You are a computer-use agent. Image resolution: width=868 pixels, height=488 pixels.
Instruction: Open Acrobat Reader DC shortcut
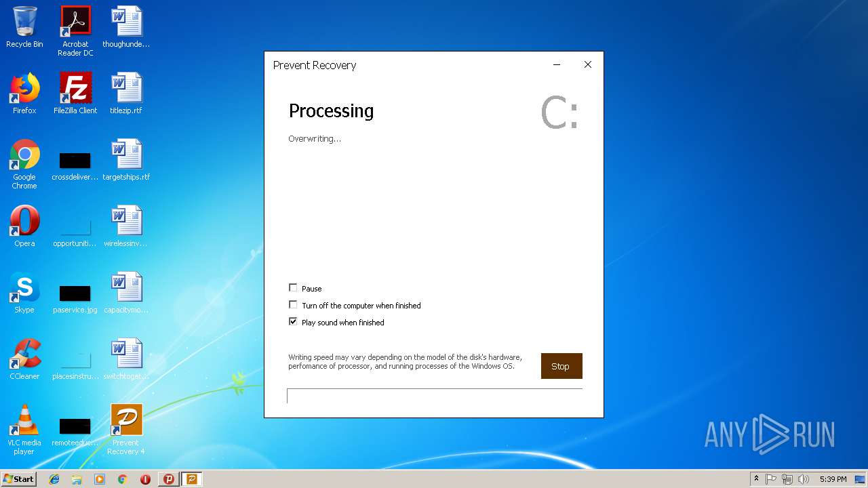(75, 31)
